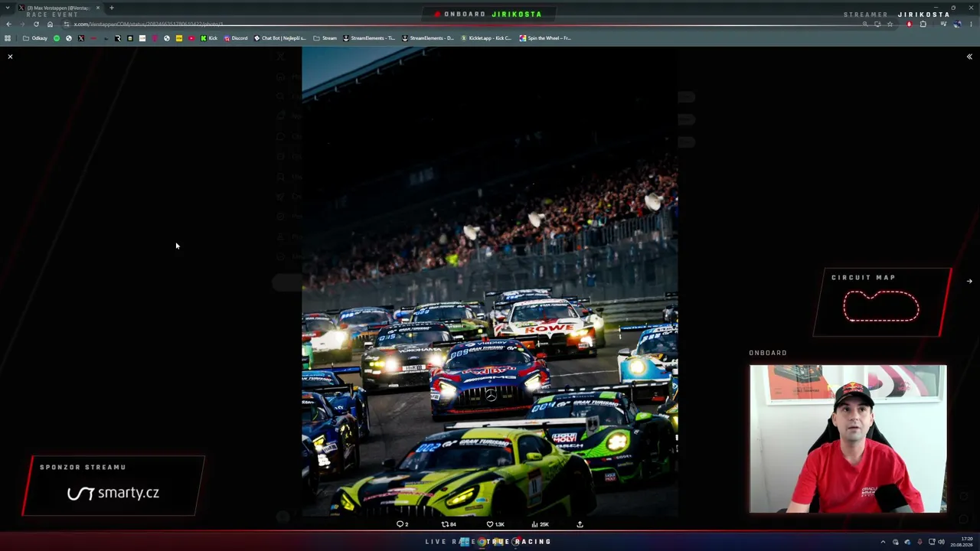Bookmark this page with the star
980x551 pixels.
(890, 24)
